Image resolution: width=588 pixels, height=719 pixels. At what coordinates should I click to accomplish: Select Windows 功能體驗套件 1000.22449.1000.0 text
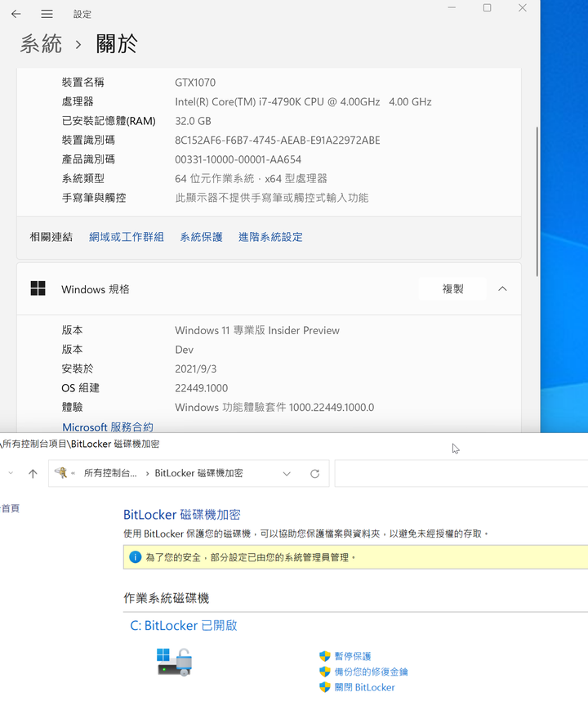click(274, 407)
